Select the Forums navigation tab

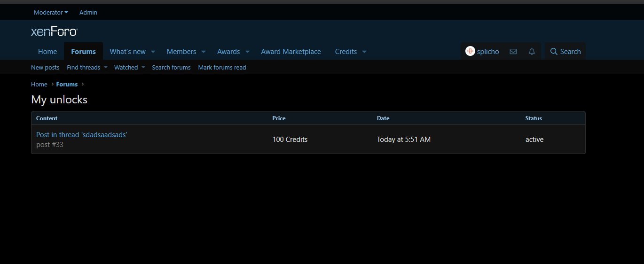point(83,52)
